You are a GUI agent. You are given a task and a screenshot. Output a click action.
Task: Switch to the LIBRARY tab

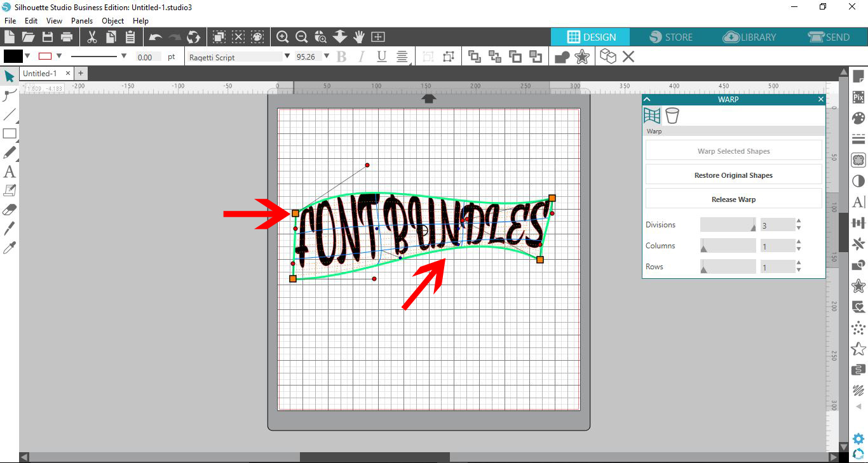[750, 37]
